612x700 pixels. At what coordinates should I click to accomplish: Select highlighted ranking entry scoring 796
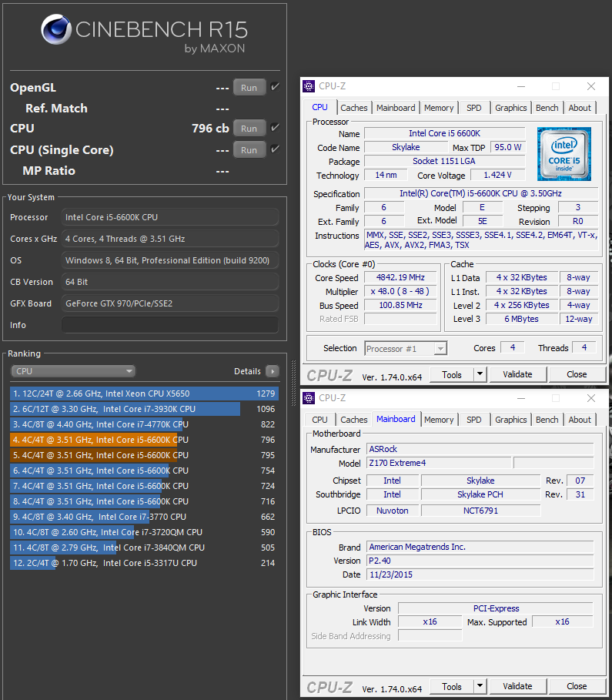coord(144,440)
